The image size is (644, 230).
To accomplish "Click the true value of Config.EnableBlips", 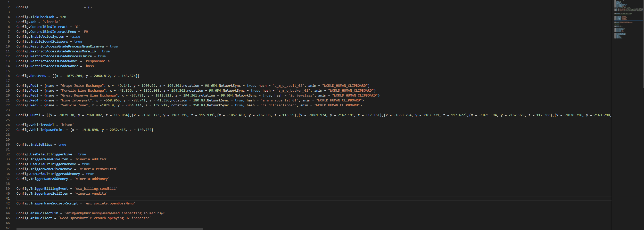I will 62,145.
